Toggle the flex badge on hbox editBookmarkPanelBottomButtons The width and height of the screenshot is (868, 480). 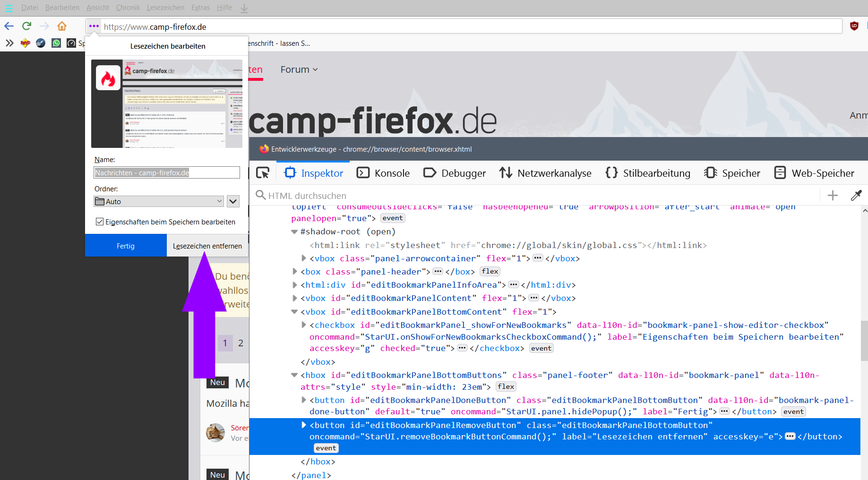[506, 386]
